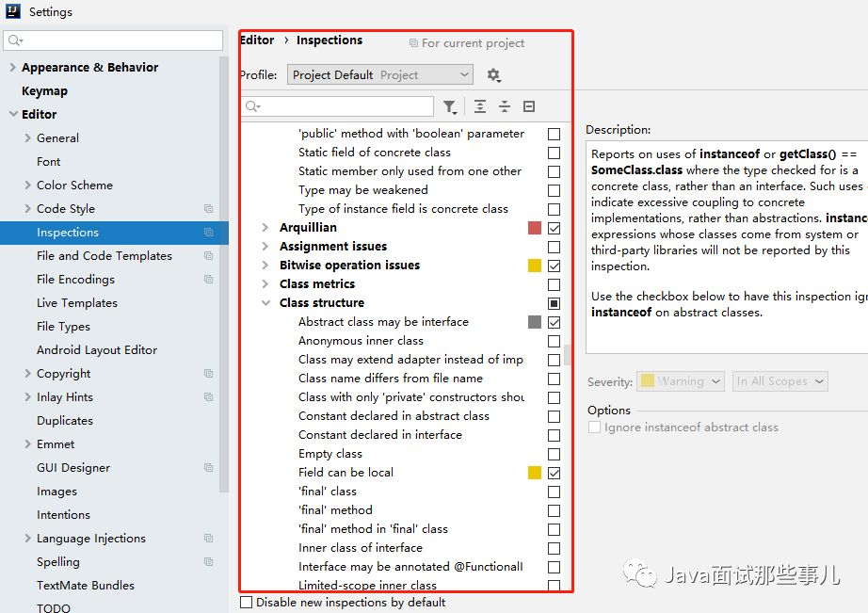Select Keymap in settings tree
The image size is (868, 613).
click(44, 90)
